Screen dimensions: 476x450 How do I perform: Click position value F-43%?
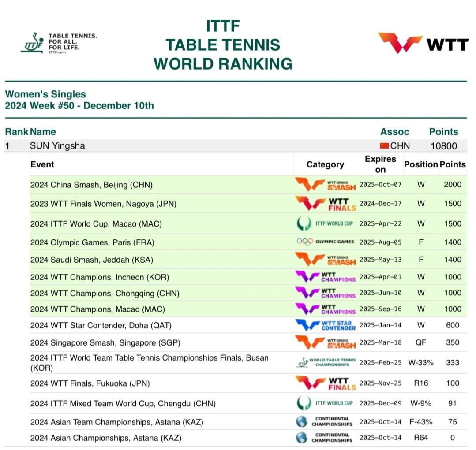pyautogui.click(x=421, y=422)
